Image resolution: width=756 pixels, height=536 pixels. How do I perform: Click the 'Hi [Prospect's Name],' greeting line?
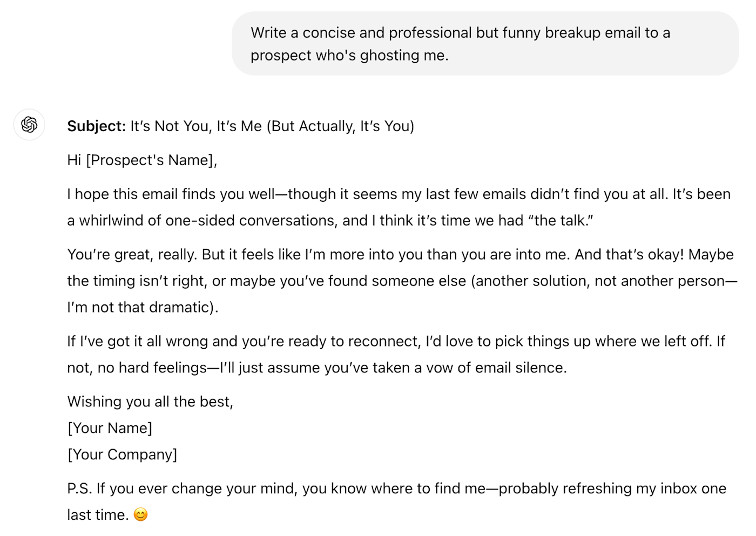(142, 160)
